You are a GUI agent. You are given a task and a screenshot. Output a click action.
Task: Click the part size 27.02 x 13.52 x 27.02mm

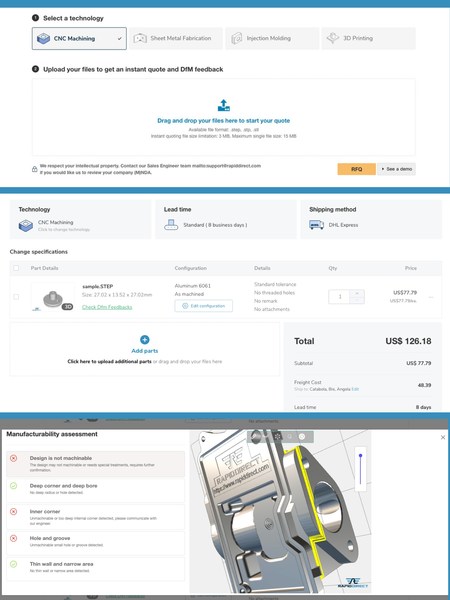coord(117,295)
